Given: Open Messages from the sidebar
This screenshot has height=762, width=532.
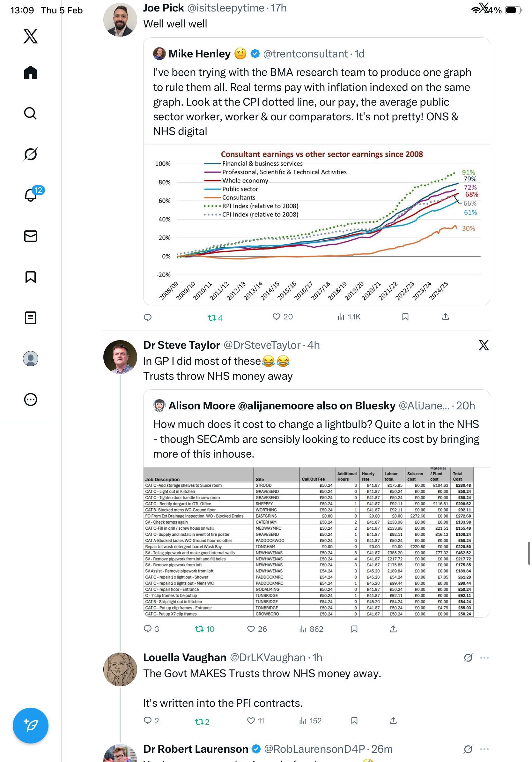Looking at the screenshot, I should 31,236.
